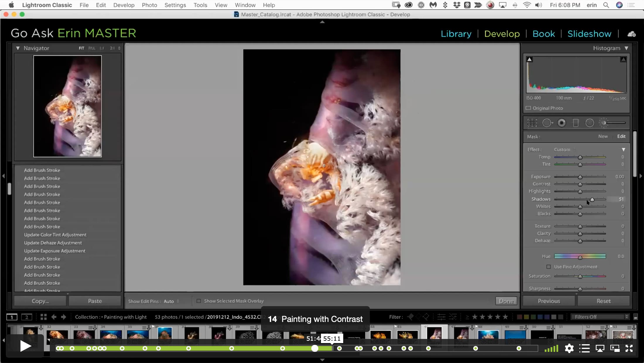Switch to the Book module

(x=544, y=34)
